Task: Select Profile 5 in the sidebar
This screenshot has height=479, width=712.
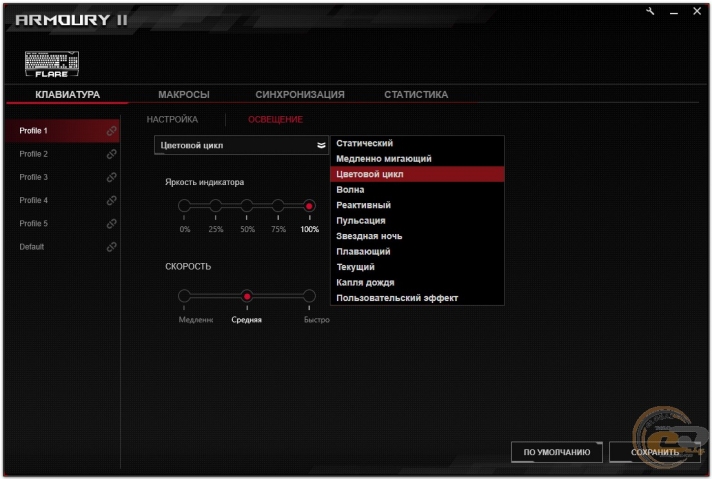Action: (x=63, y=223)
